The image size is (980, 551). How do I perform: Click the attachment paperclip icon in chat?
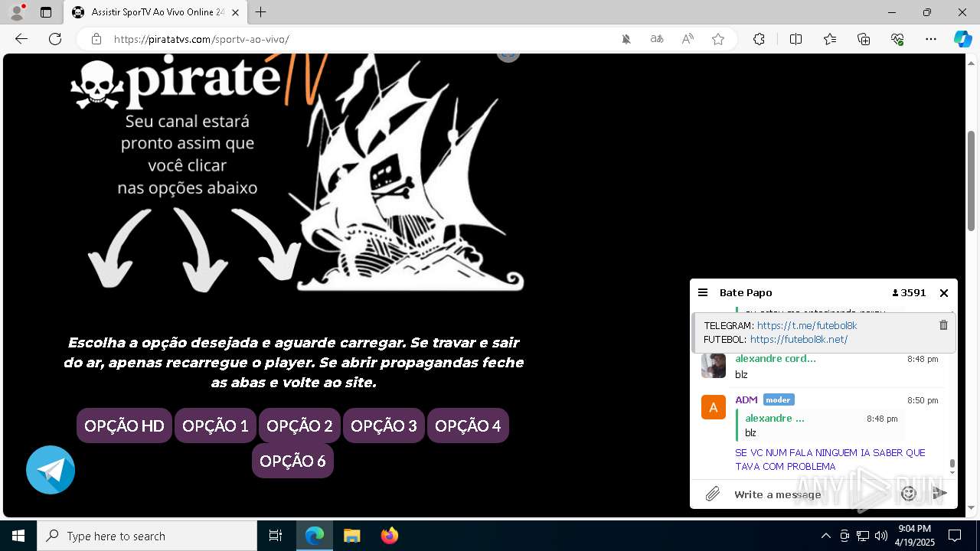pyautogui.click(x=713, y=494)
